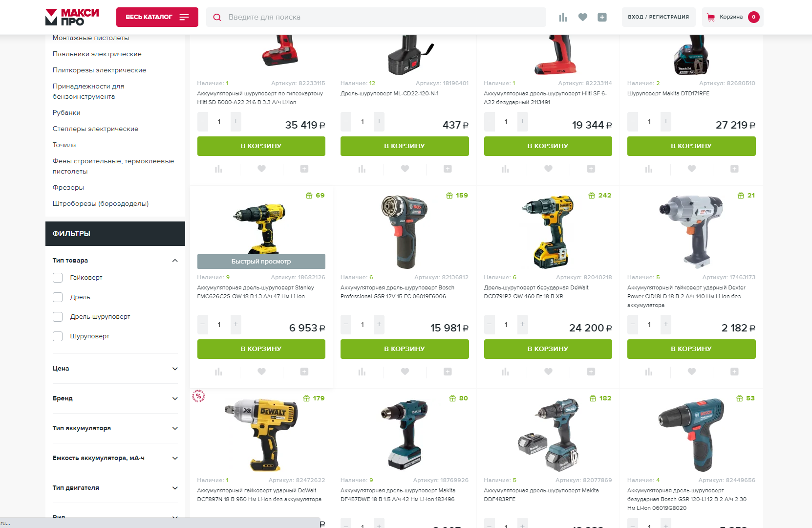This screenshot has height=528, width=812.
Task: Favorite the ML-CD22-120-N-1 drill
Action: [405, 169]
